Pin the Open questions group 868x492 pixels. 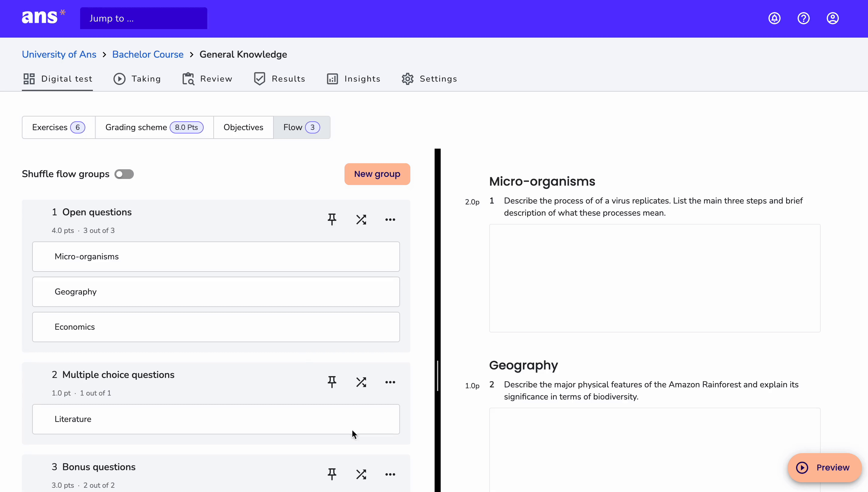332,220
